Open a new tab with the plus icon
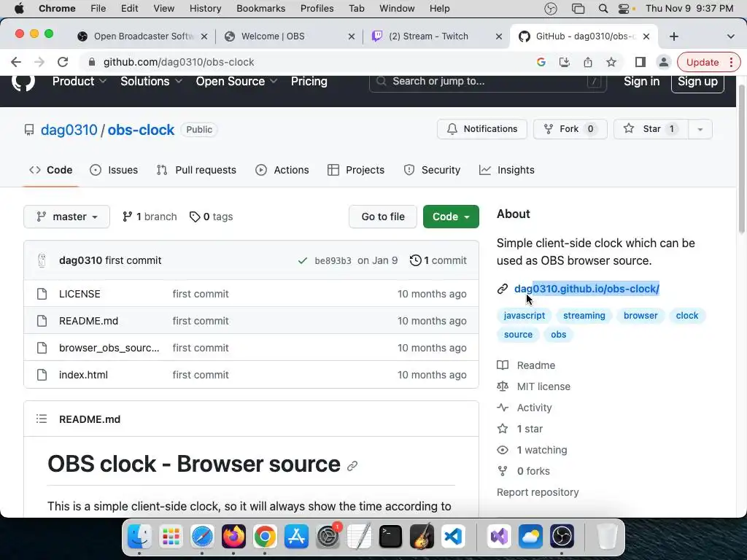Image resolution: width=747 pixels, height=560 pixels. [x=673, y=36]
